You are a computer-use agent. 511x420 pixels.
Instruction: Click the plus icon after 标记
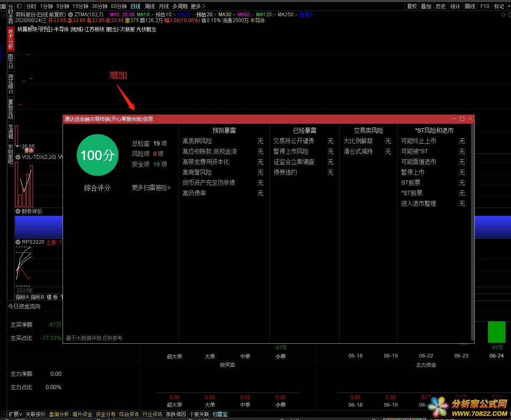click(x=508, y=6)
